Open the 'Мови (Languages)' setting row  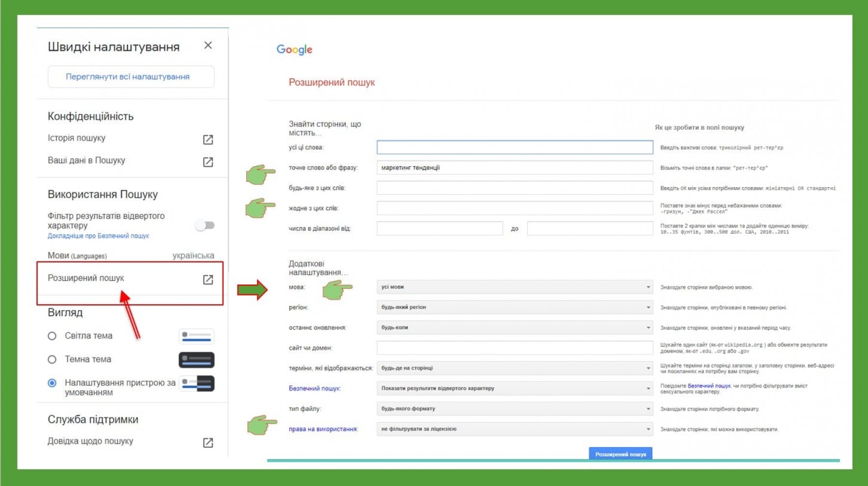[131, 256]
